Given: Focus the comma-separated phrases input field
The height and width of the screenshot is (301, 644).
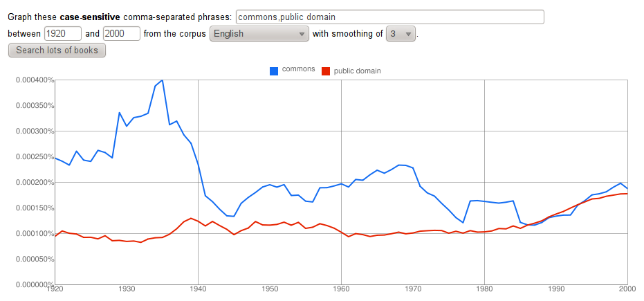Looking at the screenshot, I should (389, 17).
